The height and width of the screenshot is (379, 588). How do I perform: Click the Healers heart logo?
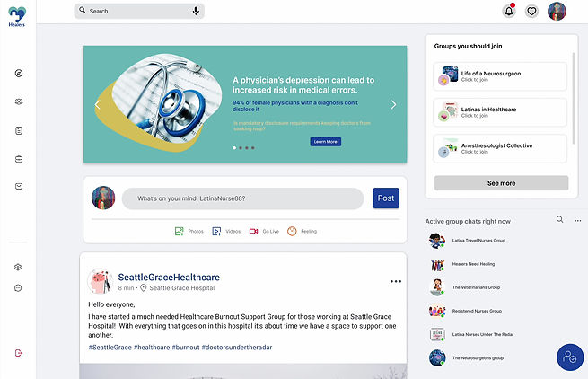click(17, 17)
